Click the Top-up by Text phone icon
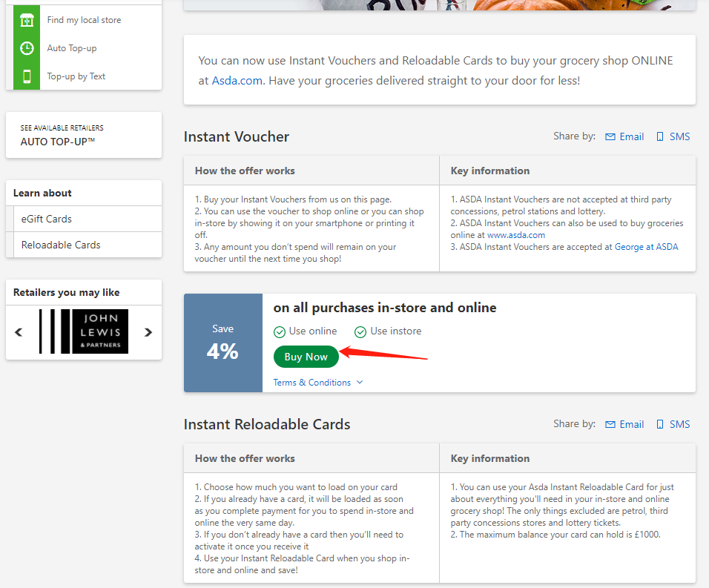The image size is (709, 588). [x=27, y=76]
